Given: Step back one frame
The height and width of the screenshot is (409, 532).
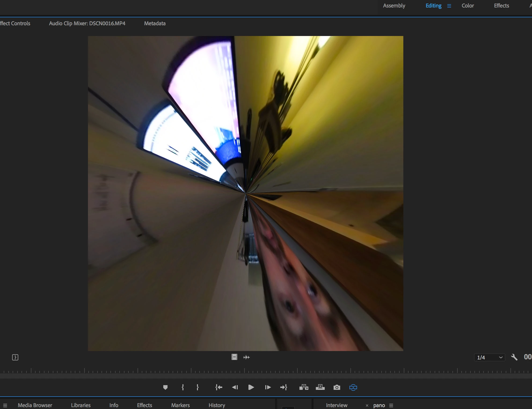Looking at the screenshot, I should [x=235, y=387].
